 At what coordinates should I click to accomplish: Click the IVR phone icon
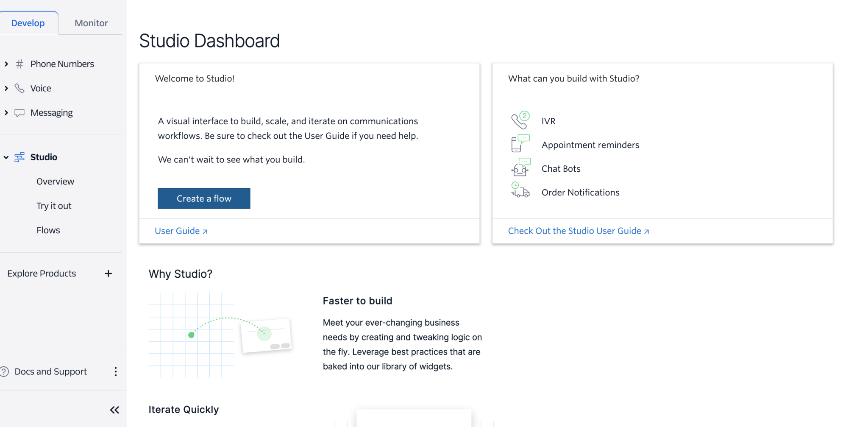click(x=520, y=120)
